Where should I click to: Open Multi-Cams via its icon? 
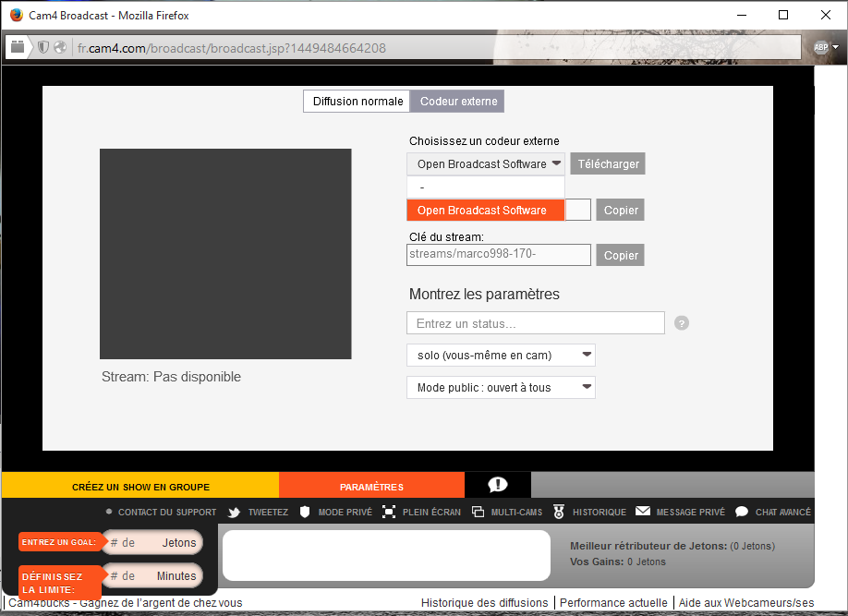pos(478,512)
